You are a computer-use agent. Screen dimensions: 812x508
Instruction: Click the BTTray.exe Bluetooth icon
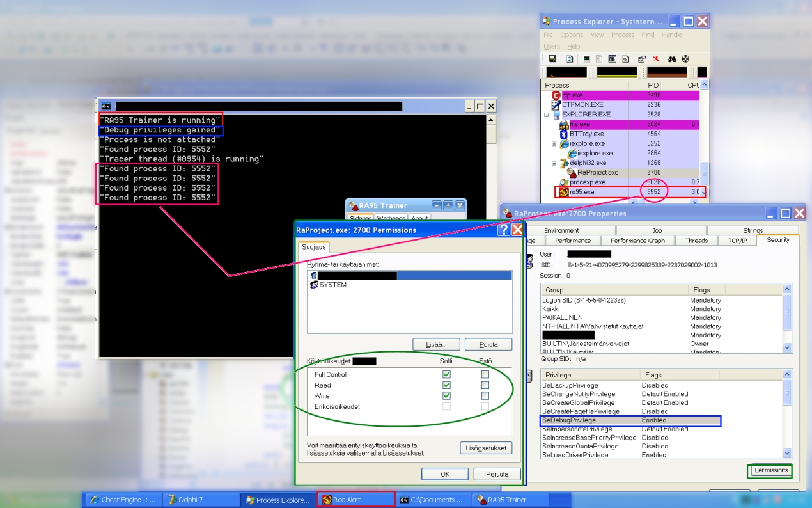[564, 134]
